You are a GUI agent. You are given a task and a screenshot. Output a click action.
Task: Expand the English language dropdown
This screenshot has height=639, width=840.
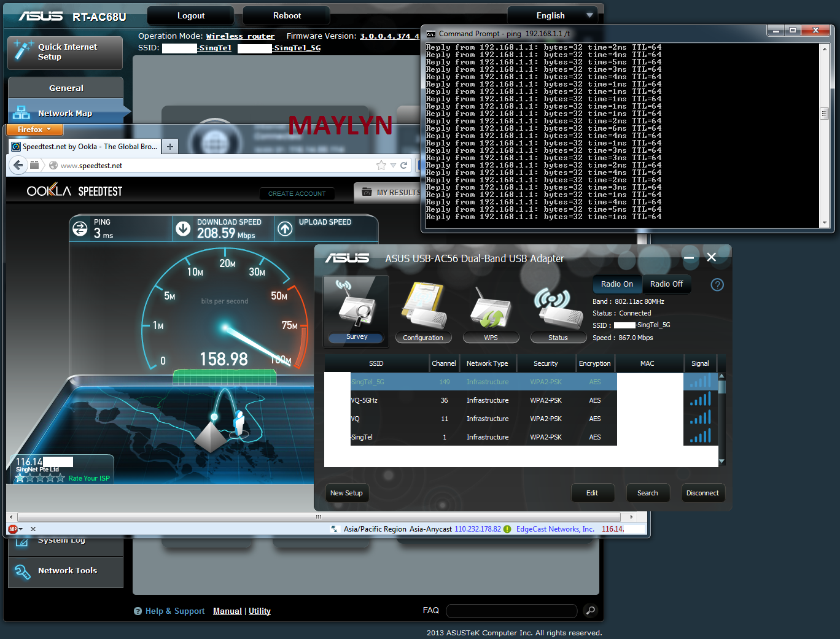click(x=556, y=15)
